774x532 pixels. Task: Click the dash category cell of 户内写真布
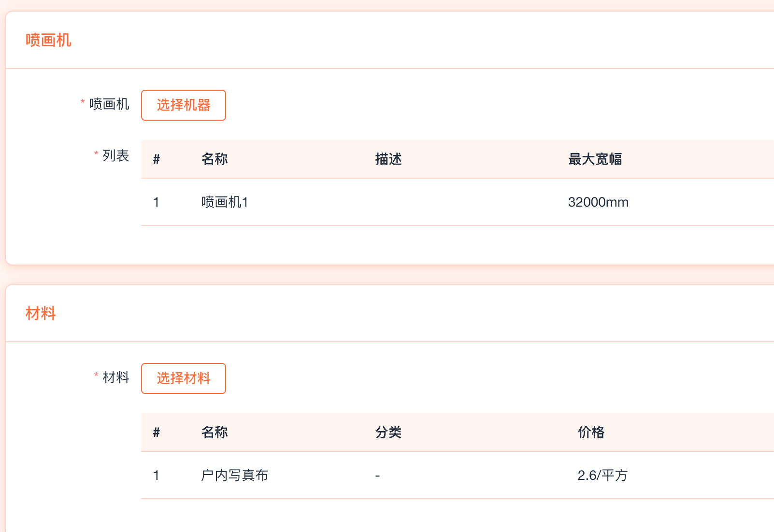pyautogui.click(x=377, y=476)
